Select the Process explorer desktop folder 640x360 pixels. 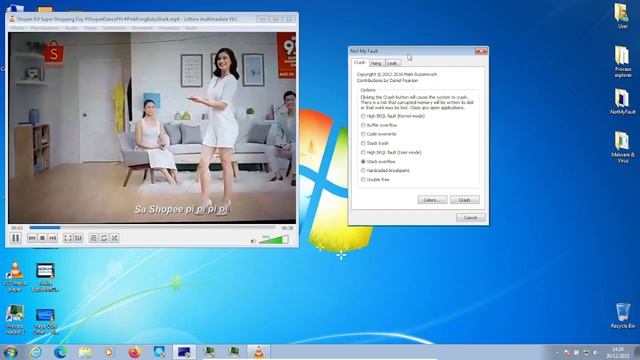pyautogui.click(x=622, y=61)
